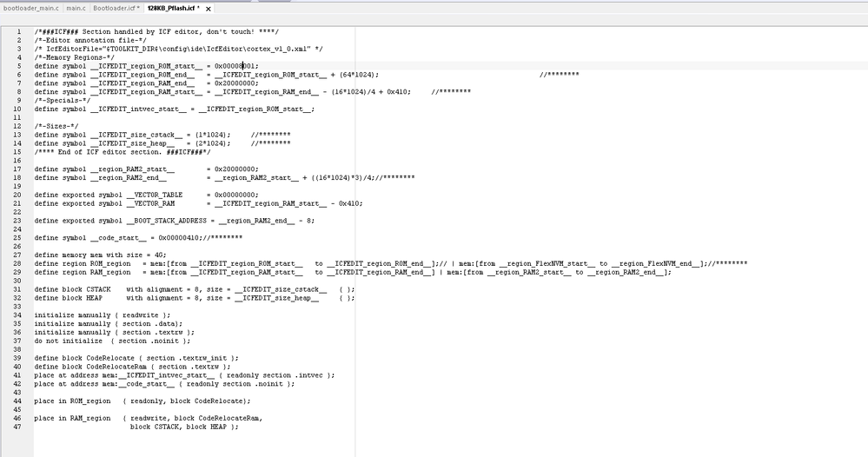
Task: Click the 0x410 offset on line 8
Action: click(x=397, y=92)
